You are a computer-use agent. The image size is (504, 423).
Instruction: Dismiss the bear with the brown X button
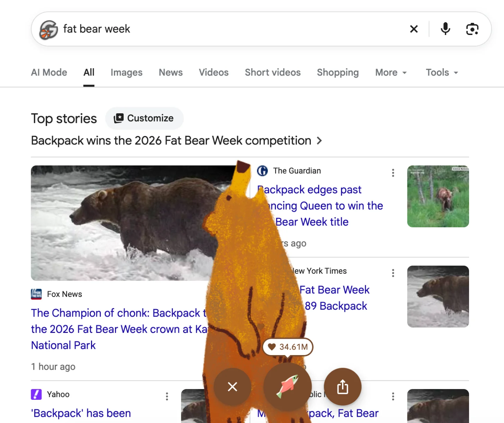232,387
